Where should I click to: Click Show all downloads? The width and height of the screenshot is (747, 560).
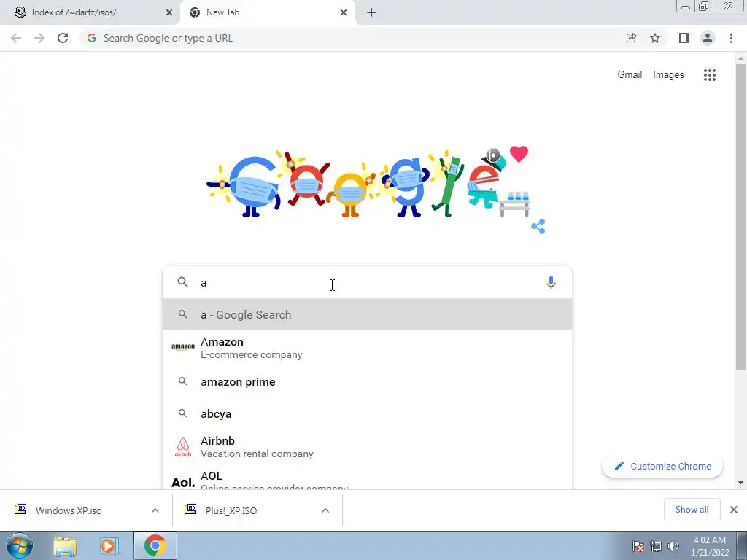692,510
